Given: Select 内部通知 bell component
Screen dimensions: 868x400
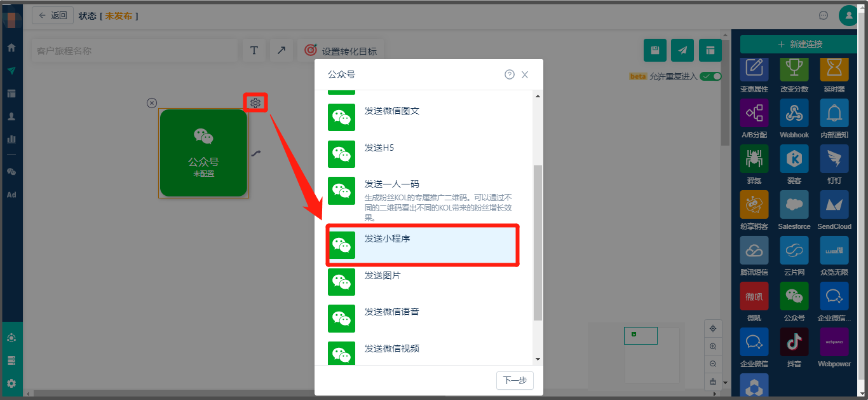Looking at the screenshot, I should click(x=834, y=118).
